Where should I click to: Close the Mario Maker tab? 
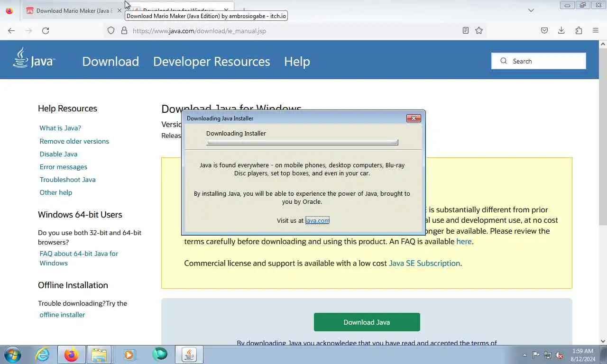pyautogui.click(x=120, y=10)
